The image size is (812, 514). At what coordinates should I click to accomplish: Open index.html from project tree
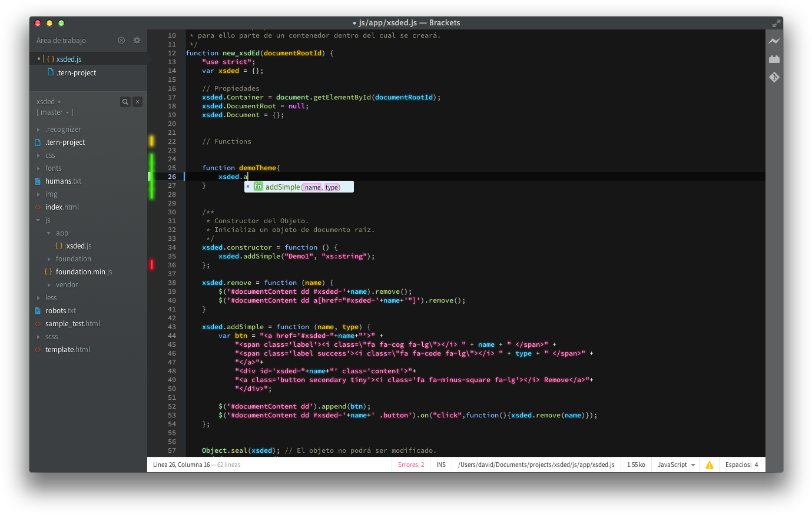pyautogui.click(x=62, y=207)
